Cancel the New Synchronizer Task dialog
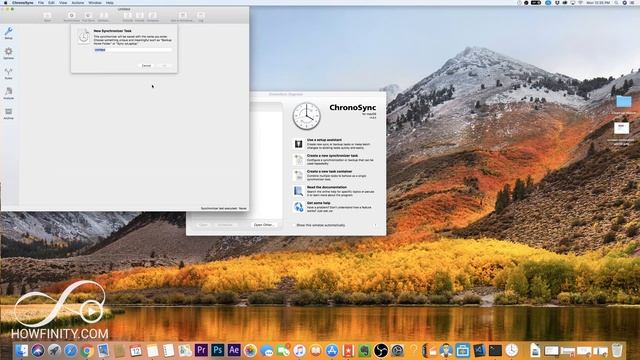 click(x=146, y=66)
